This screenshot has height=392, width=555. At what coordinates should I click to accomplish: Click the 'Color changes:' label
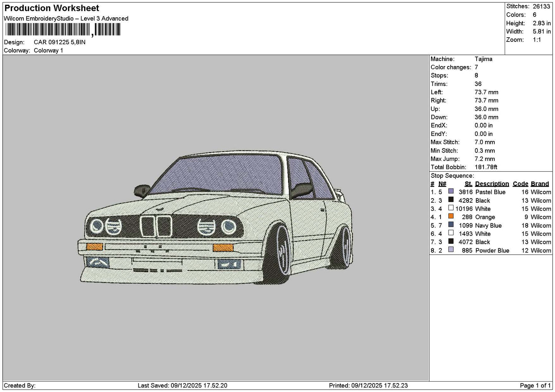click(x=451, y=68)
